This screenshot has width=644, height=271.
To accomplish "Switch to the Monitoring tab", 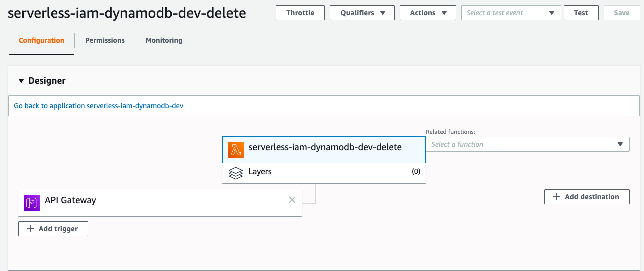I will 164,40.
